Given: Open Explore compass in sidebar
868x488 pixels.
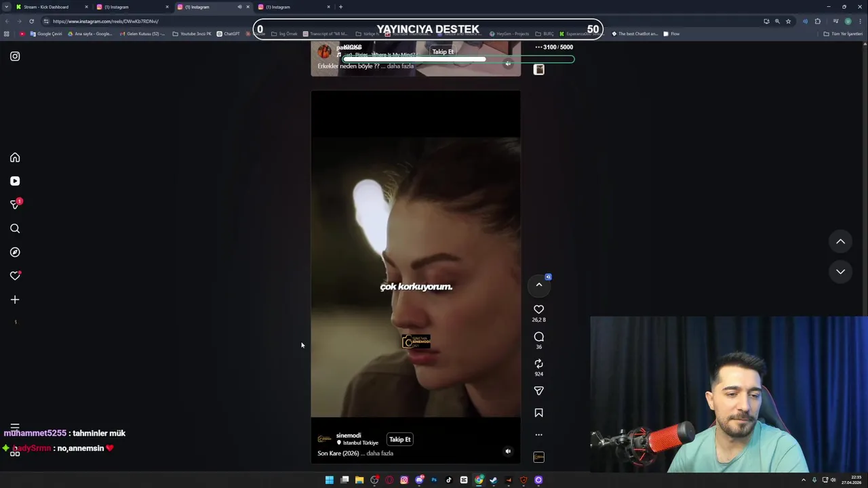Looking at the screenshot, I should tap(15, 252).
